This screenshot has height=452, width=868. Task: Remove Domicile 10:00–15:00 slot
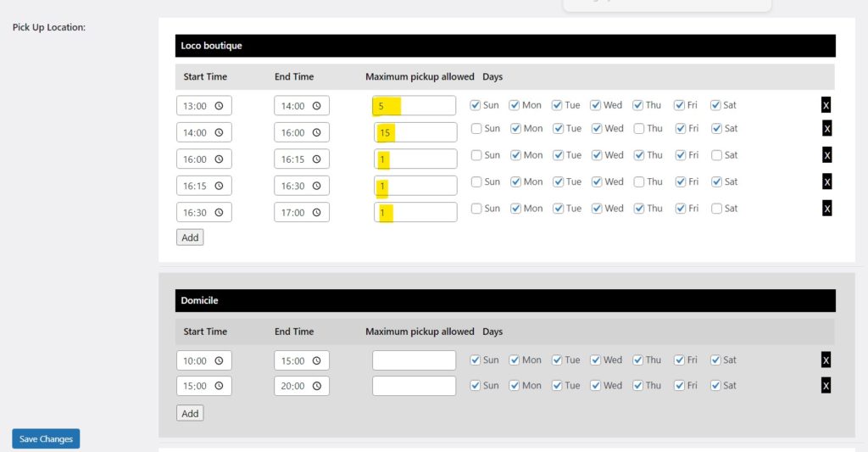click(826, 360)
